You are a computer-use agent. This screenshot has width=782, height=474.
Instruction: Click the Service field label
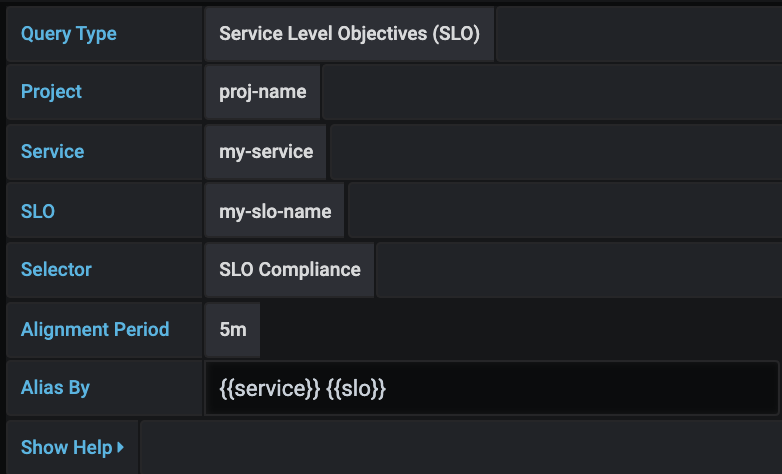point(52,152)
